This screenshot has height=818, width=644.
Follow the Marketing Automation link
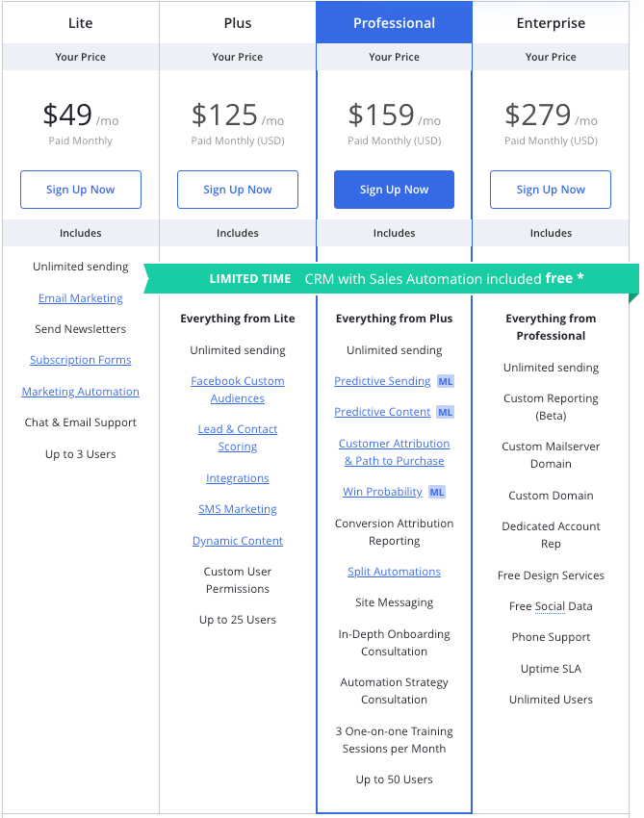(x=80, y=392)
